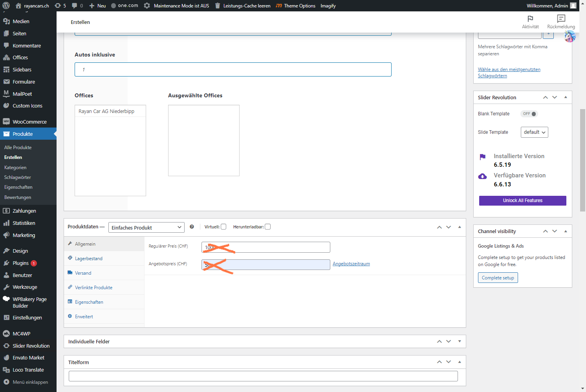Move the Slider Revolution panel down
The image size is (586, 392).
point(555,97)
